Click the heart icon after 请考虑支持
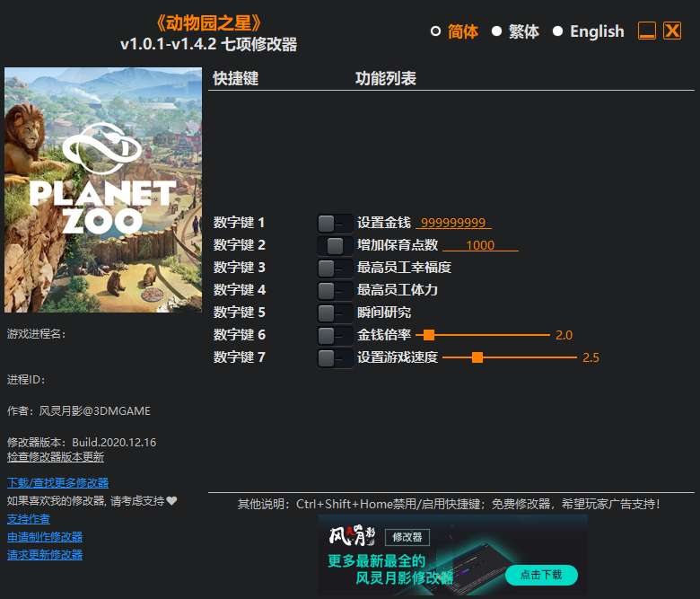The width and height of the screenshot is (700, 599). 172,501
